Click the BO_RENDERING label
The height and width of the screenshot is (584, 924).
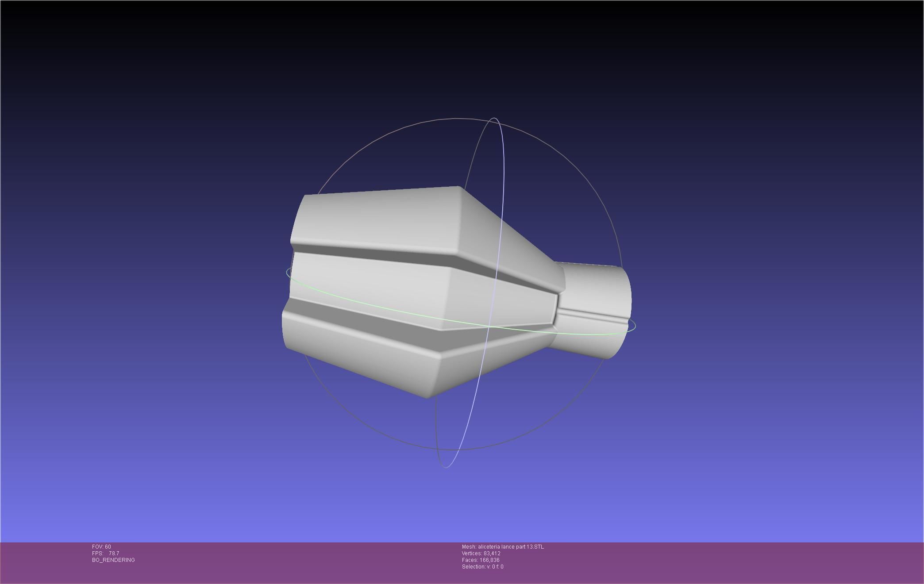(x=113, y=560)
